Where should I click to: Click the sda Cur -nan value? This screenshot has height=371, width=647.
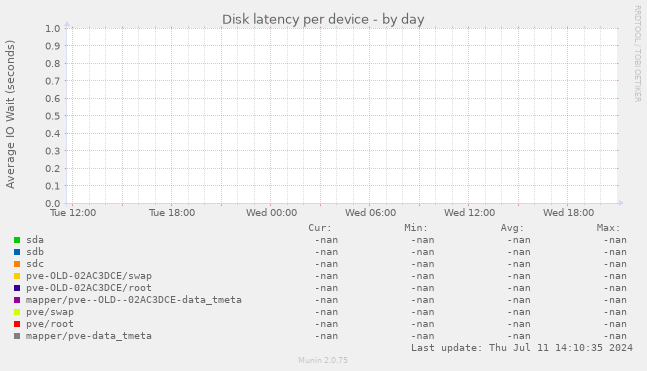326,240
